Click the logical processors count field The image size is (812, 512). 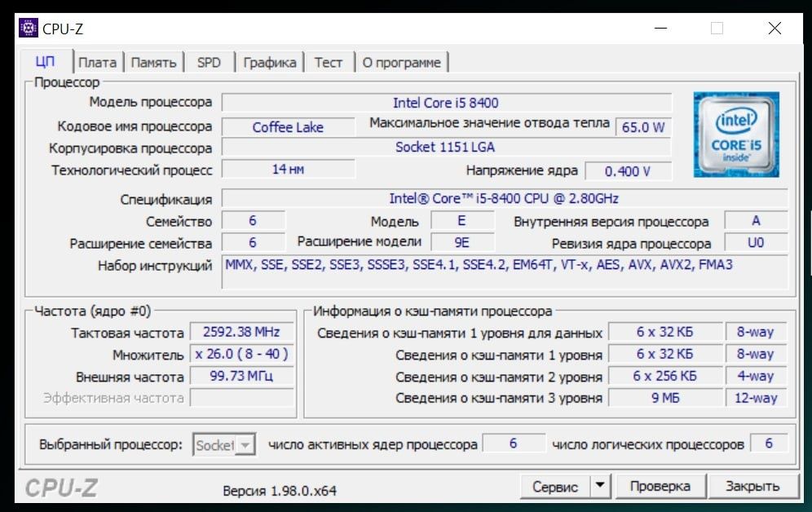[769, 444]
